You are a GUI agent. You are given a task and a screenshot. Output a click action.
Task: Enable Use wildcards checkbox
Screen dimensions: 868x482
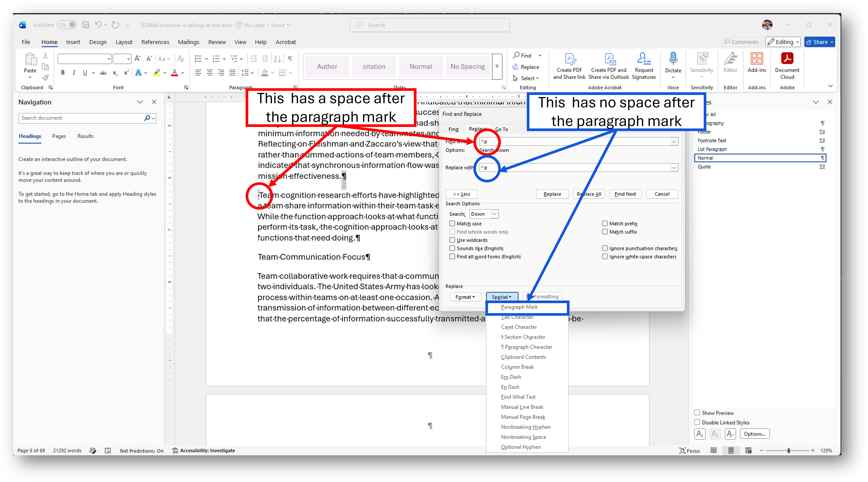pos(452,240)
